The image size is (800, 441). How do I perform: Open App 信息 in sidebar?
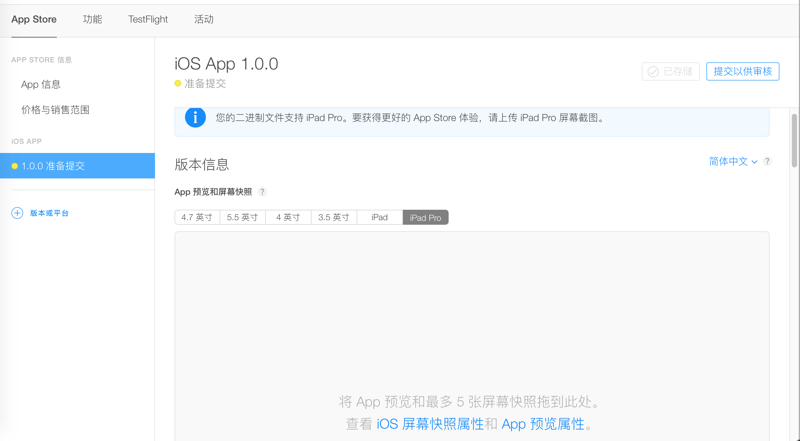tap(41, 84)
